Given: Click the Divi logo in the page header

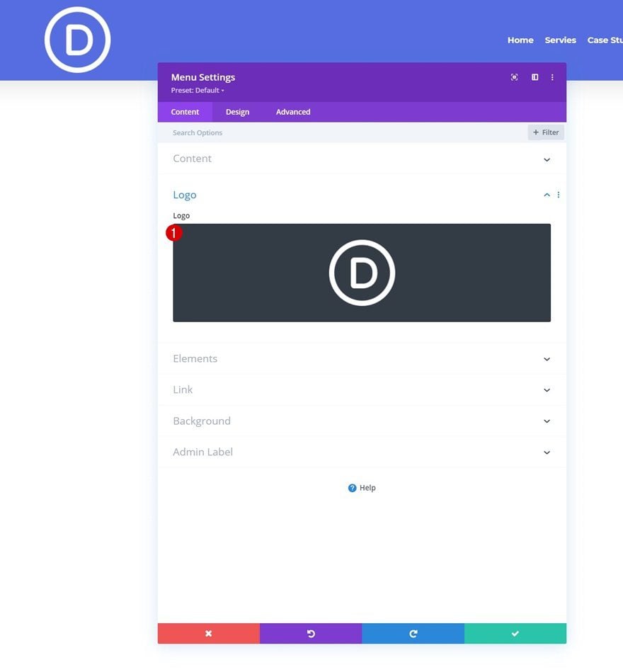Looking at the screenshot, I should [x=78, y=40].
